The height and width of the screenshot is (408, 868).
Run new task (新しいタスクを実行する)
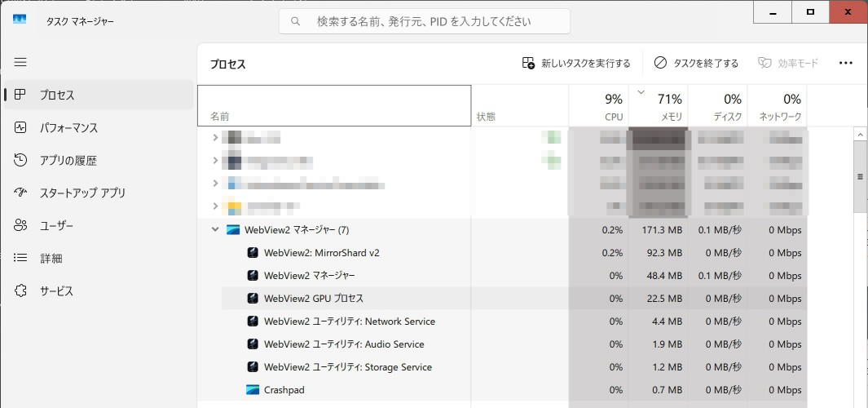(576, 63)
